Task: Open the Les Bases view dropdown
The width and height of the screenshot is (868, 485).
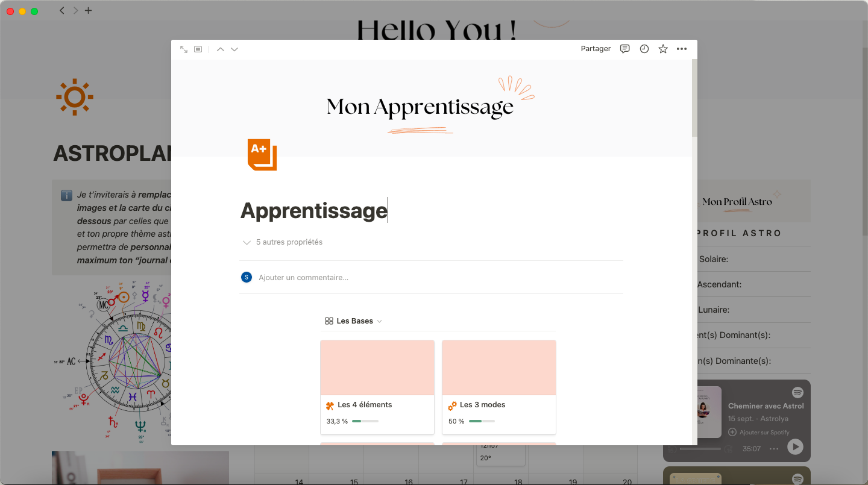Action: (x=354, y=321)
